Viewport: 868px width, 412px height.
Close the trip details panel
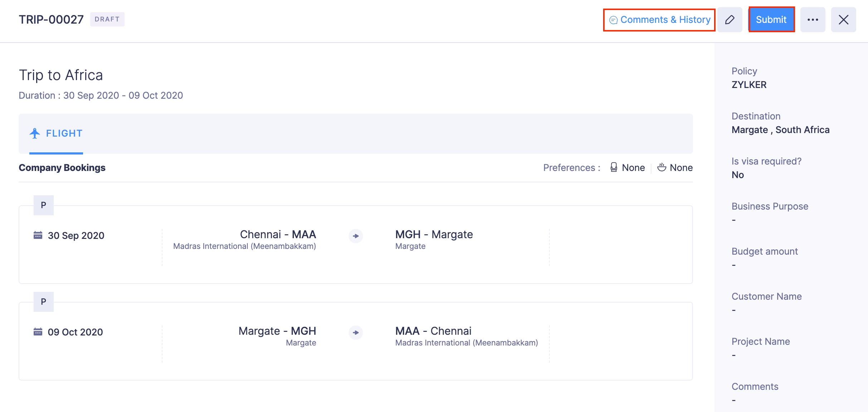(x=843, y=20)
